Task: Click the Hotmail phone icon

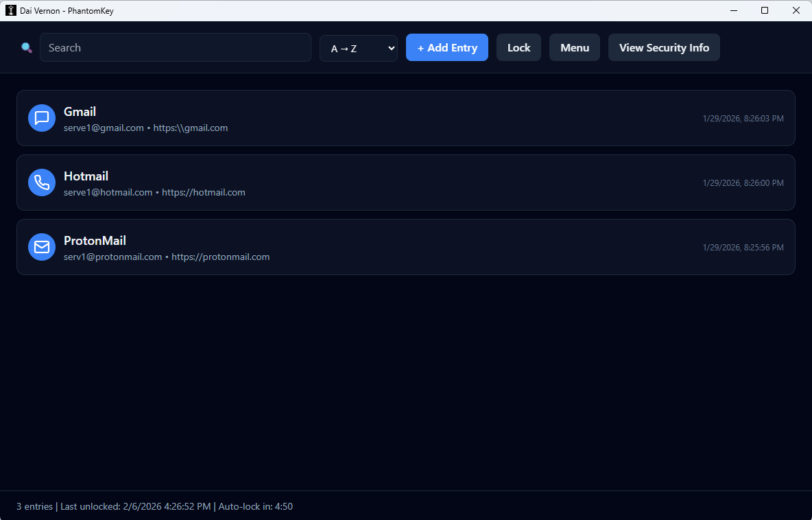Action: [41, 182]
